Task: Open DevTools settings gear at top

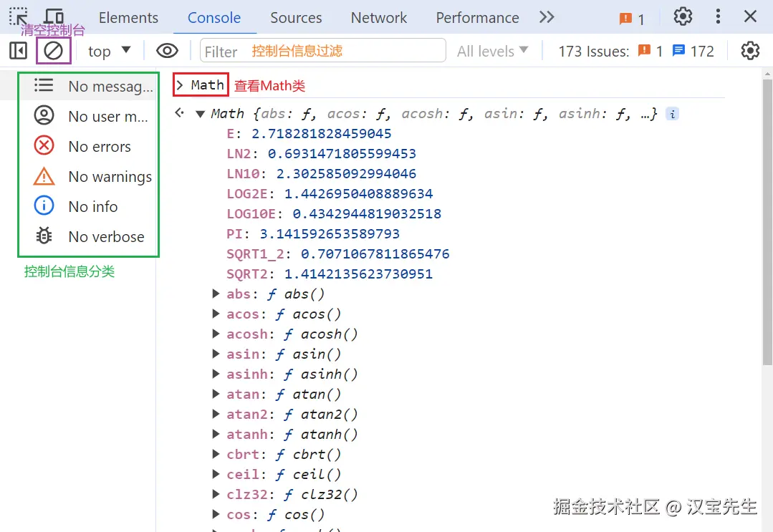Action: point(683,16)
